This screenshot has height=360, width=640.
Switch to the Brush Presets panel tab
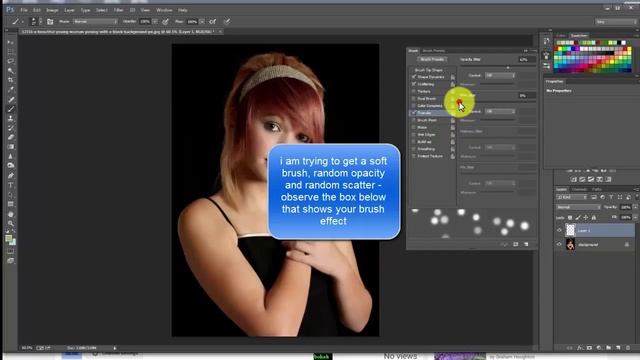pyautogui.click(x=433, y=51)
